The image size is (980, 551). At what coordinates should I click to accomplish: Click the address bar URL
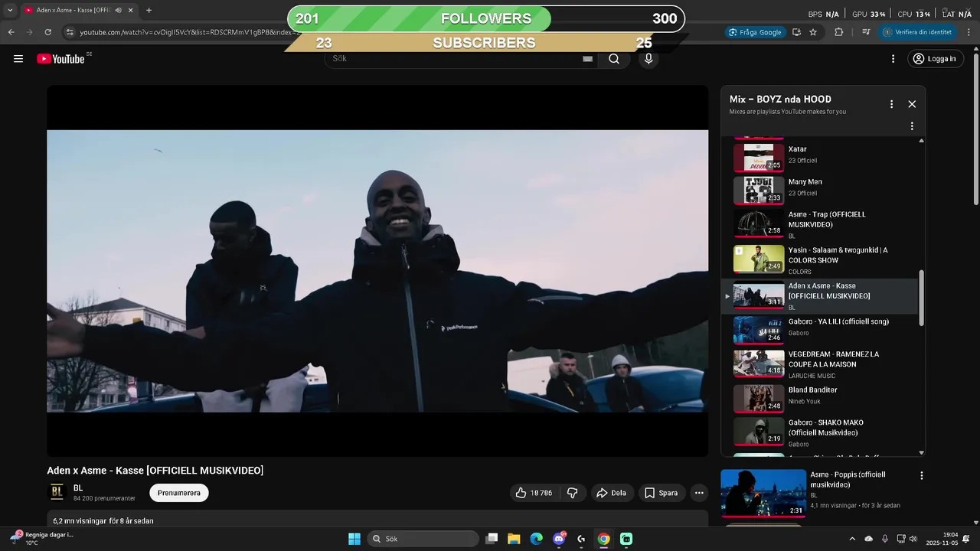click(x=191, y=32)
